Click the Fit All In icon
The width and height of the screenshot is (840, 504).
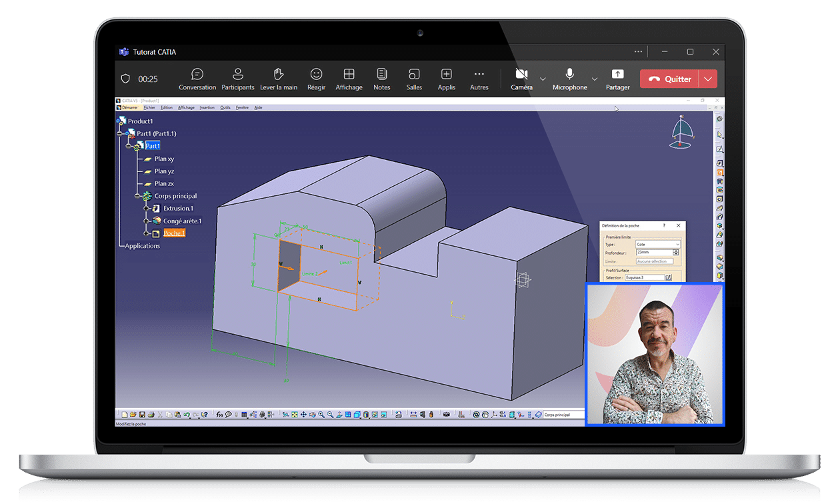tap(294, 415)
